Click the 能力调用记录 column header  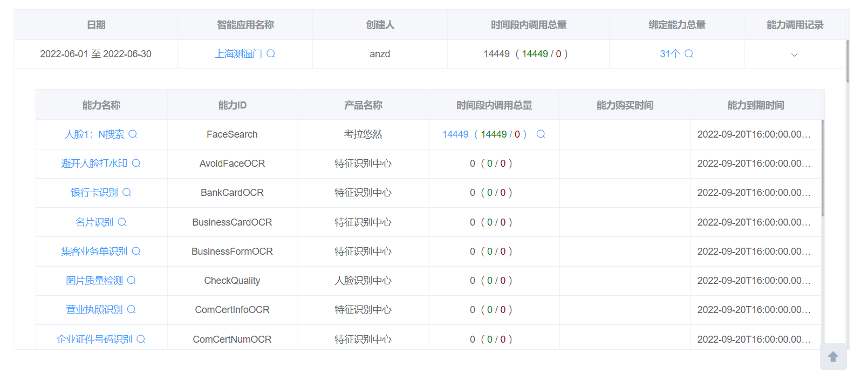(795, 25)
